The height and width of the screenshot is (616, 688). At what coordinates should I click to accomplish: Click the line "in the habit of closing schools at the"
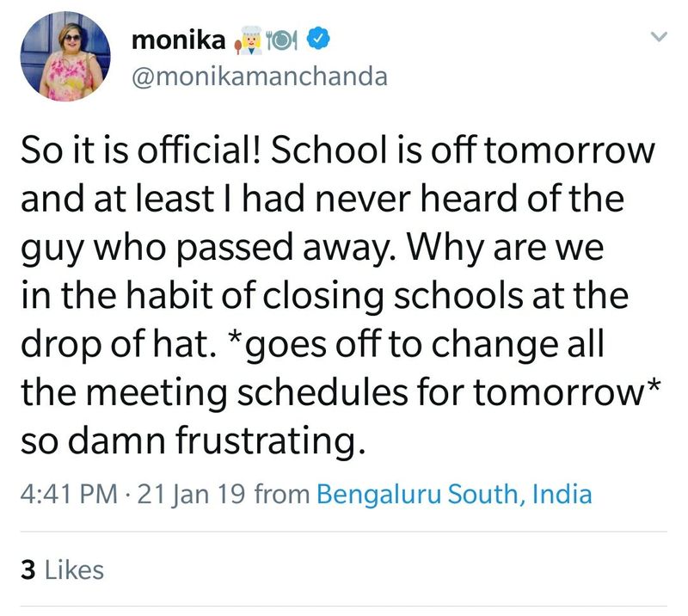[323, 297]
